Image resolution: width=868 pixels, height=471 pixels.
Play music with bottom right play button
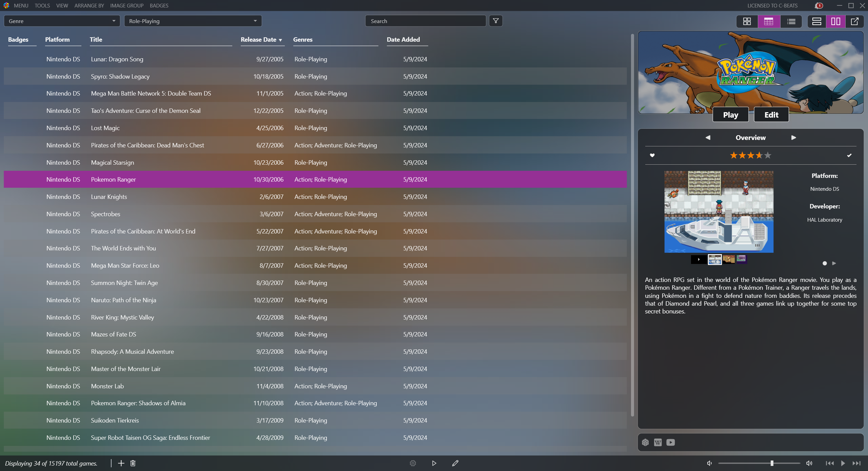click(x=843, y=463)
